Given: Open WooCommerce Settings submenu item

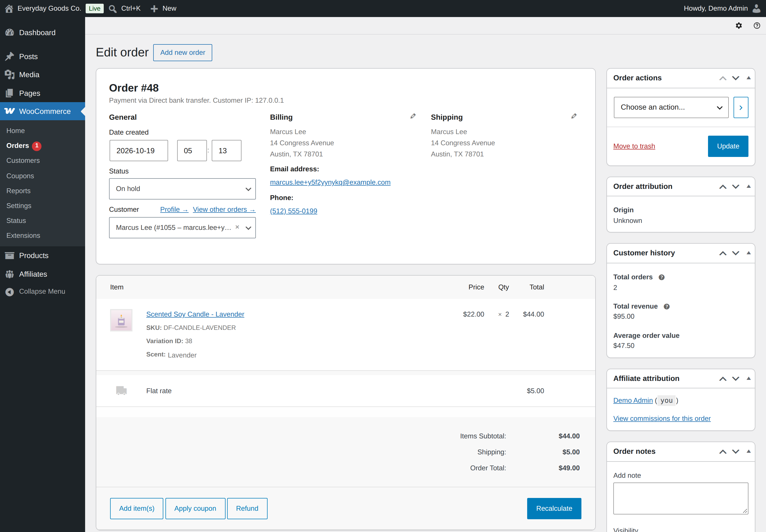Looking at the screenshot, I should tap(19, 206).
